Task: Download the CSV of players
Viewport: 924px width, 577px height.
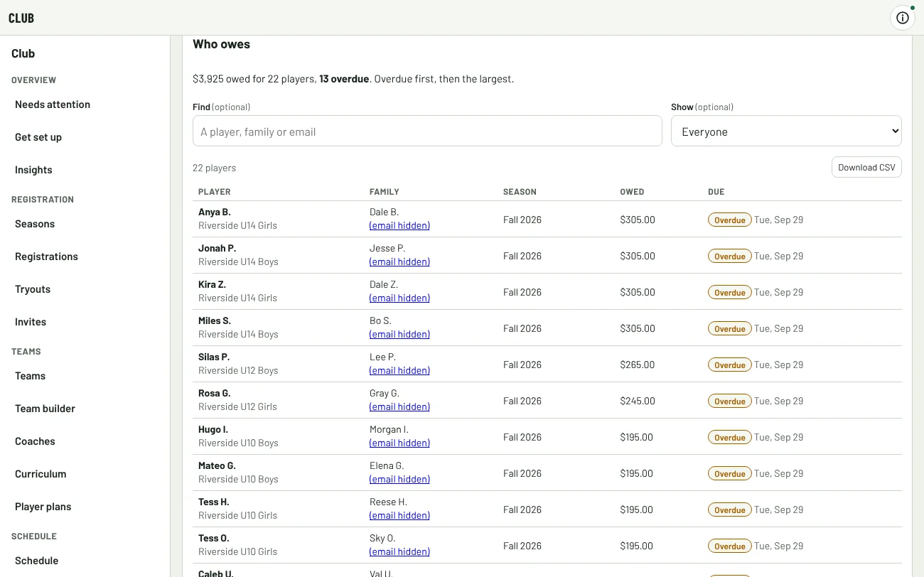Action: pos(866,168)
